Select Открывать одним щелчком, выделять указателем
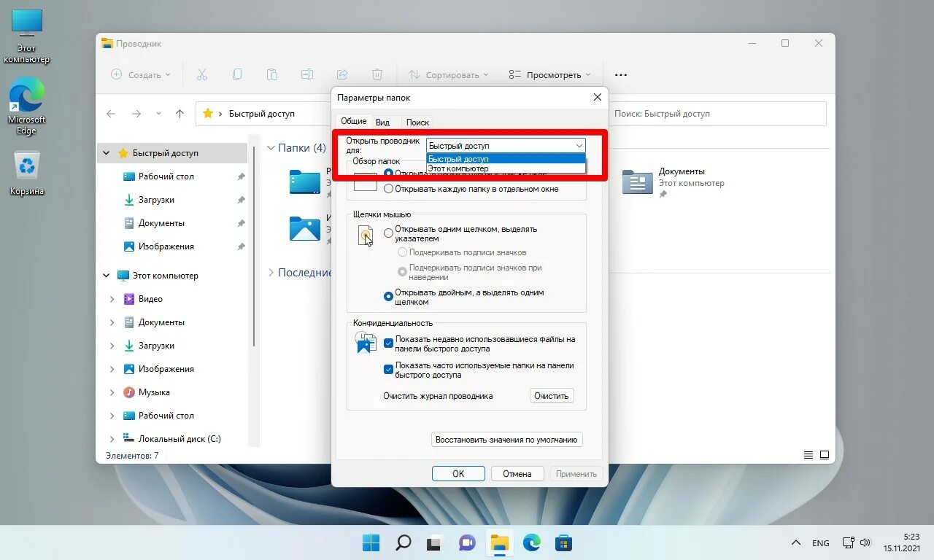 point(388,233)
